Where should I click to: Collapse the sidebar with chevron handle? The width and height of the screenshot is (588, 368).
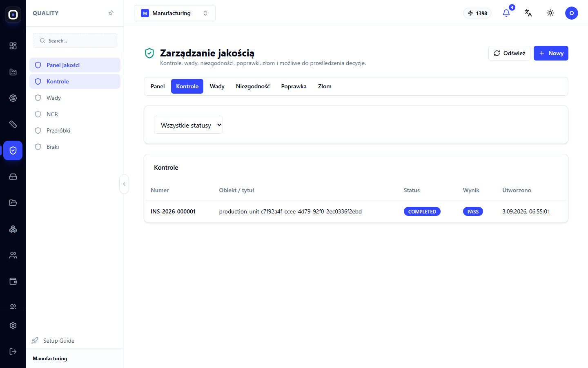pos(124,184)
